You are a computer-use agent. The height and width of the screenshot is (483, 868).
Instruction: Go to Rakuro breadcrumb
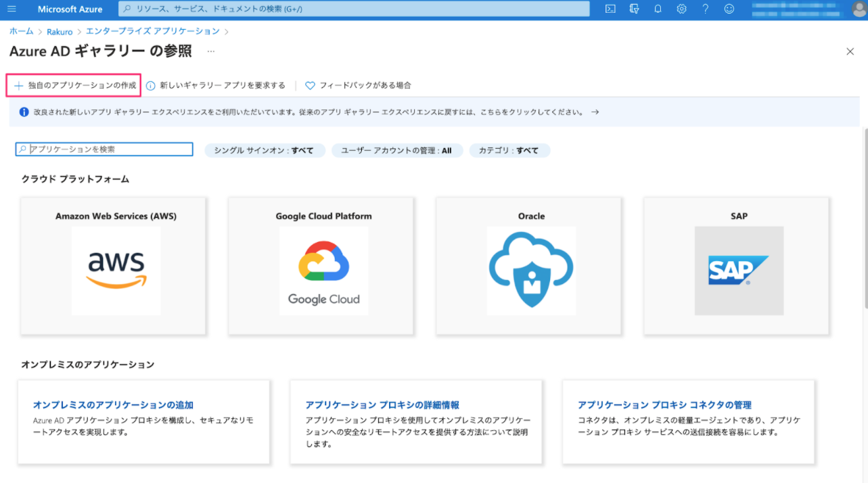(x=60, y=32)
